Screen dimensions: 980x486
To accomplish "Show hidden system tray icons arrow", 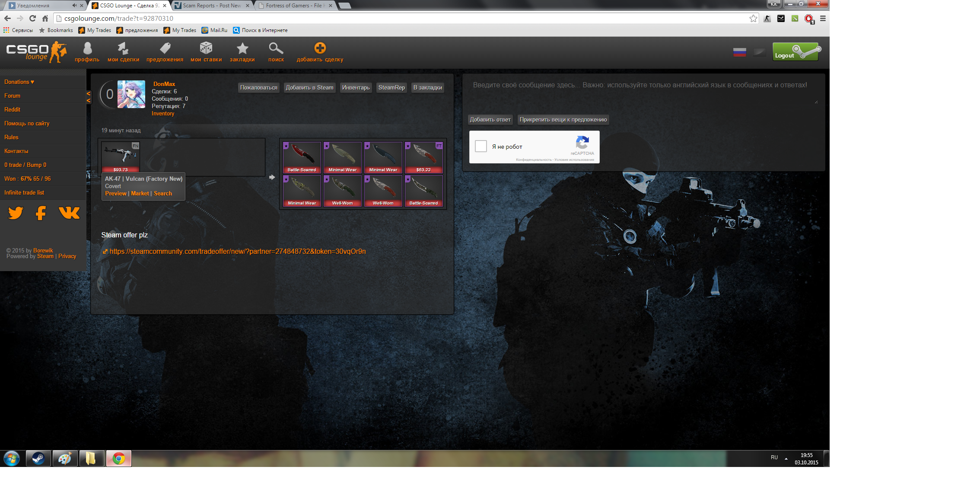I will click(x=786, y=458).
